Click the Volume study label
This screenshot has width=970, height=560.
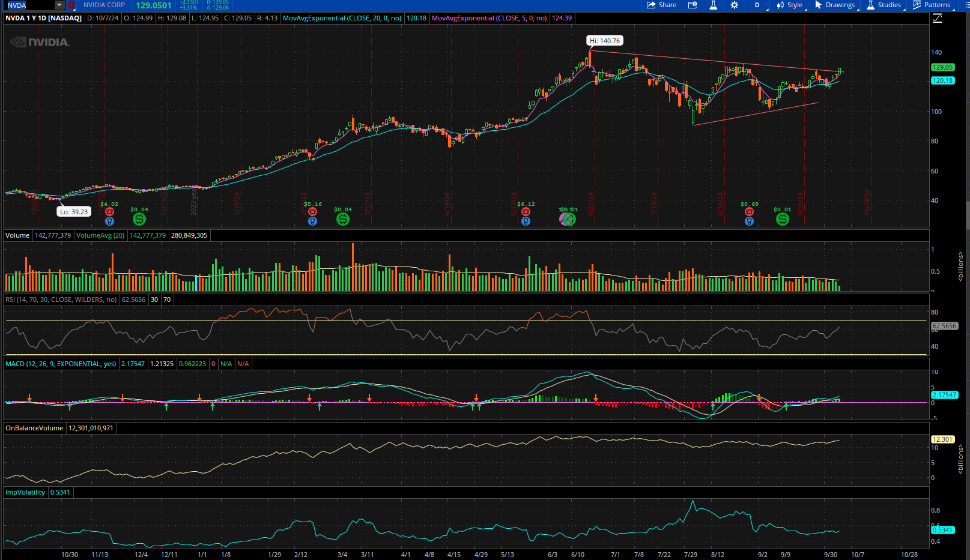click(x=17, y=235)
